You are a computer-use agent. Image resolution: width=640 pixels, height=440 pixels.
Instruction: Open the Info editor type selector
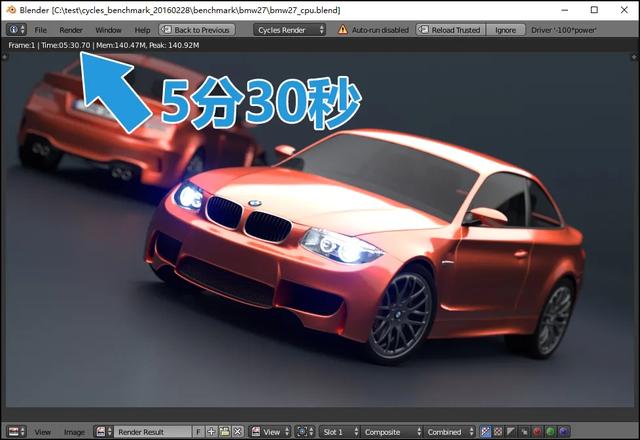[x=17, y=30]
